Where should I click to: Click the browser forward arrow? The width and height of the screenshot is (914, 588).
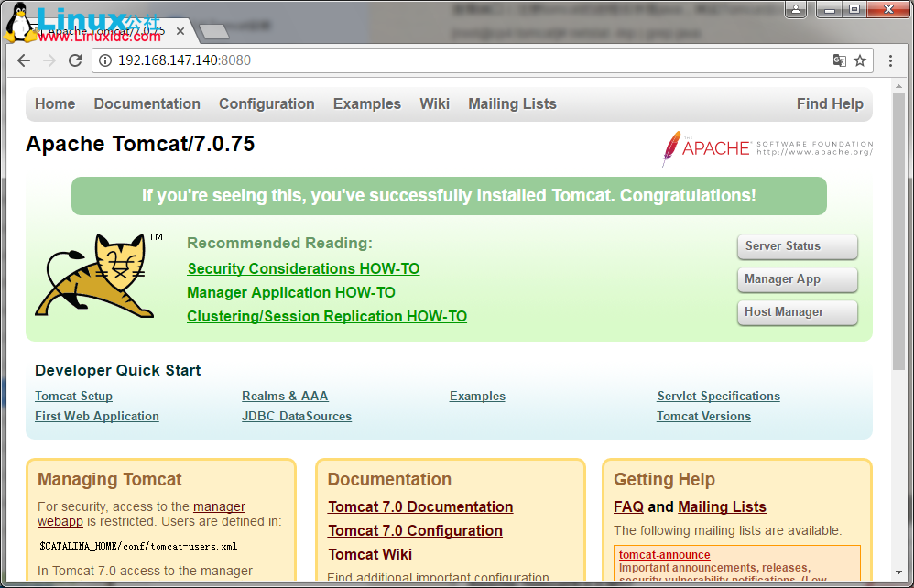[49, 60]
